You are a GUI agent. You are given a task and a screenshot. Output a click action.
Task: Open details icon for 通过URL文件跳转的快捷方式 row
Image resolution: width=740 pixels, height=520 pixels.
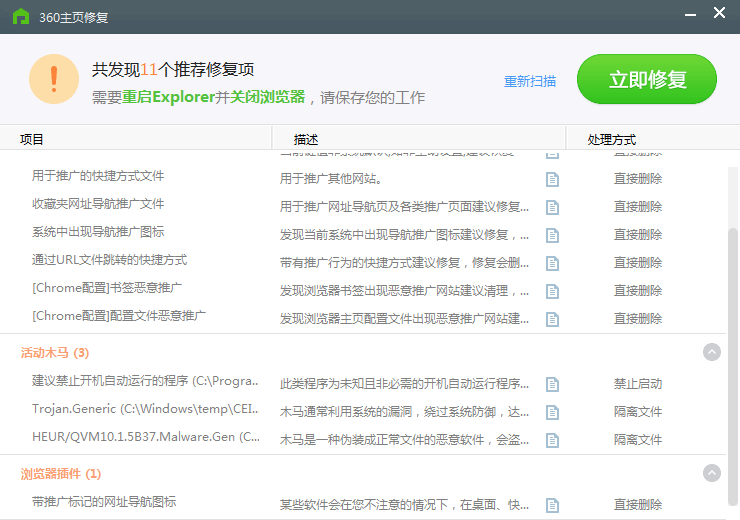click(552, 263)
